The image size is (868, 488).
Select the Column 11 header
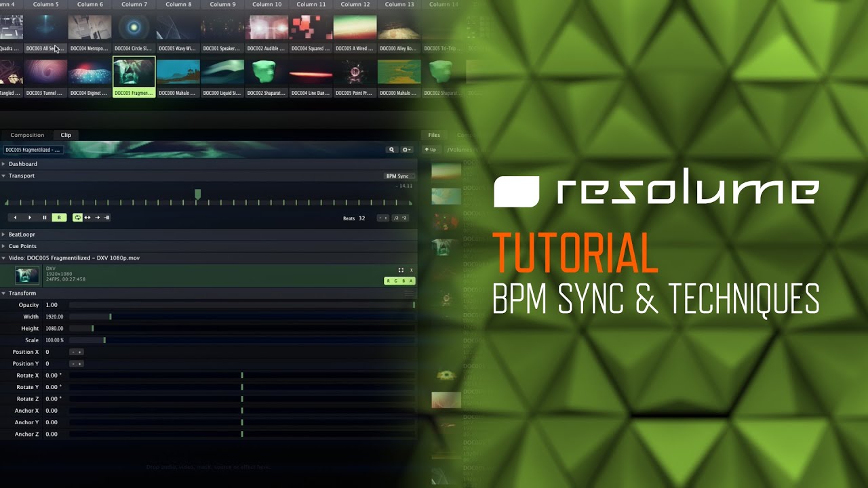(311, 4)
